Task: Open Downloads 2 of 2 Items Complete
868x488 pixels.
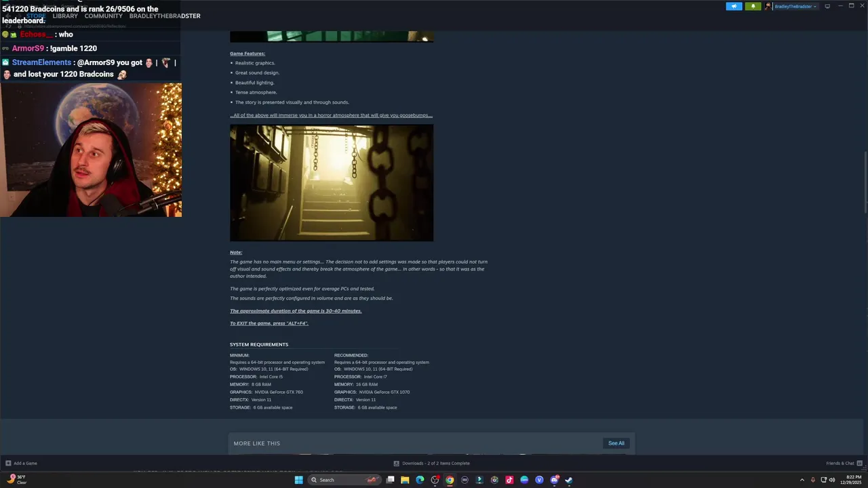Action: [x=432, y=464]
